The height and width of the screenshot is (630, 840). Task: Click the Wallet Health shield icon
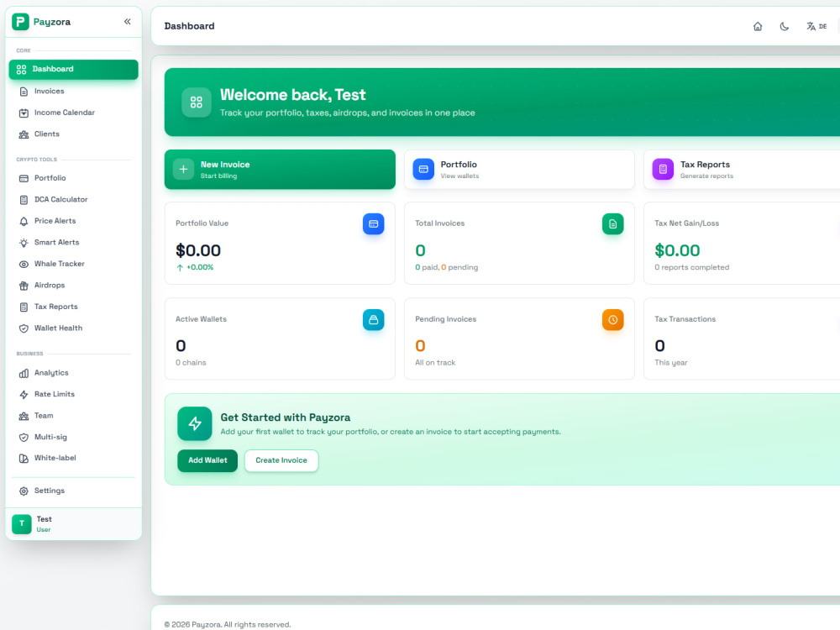pos(24,328)
